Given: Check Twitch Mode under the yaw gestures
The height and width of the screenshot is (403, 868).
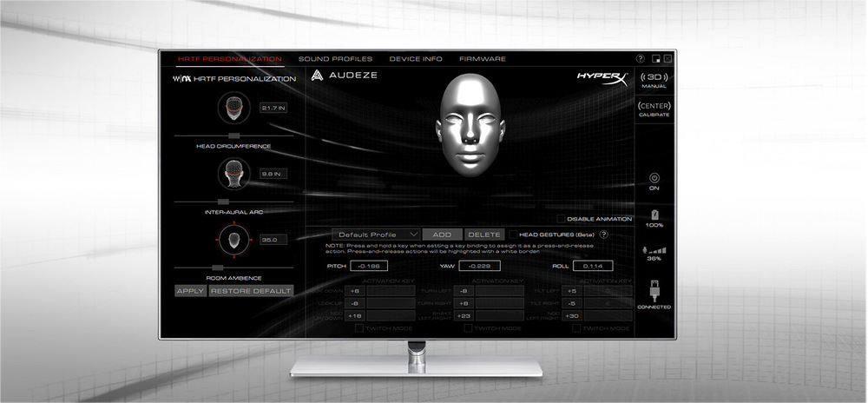Looking at the screenshot, I should (468, 328).
